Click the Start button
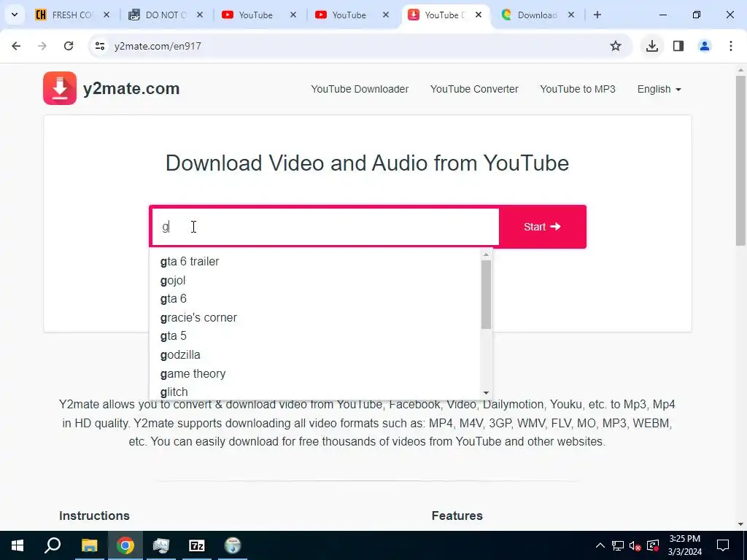Viewport: 747px width, 560px height. (542, 227)
